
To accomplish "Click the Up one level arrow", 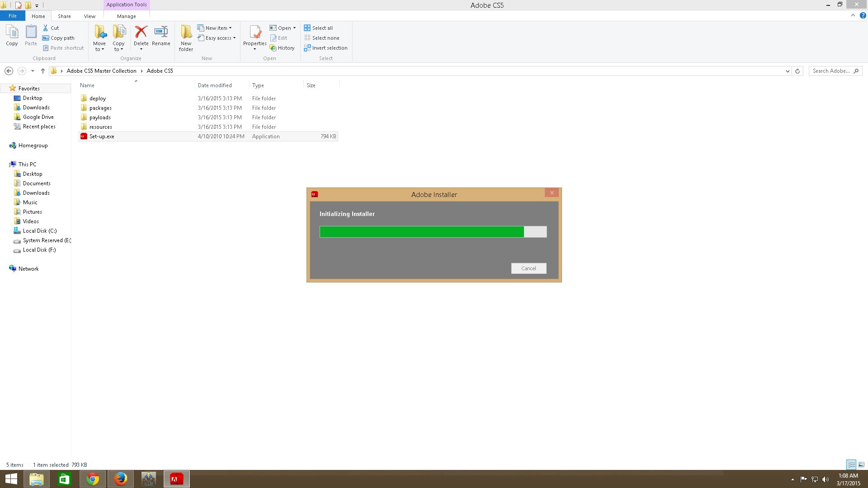I will [x=43, y=71].
